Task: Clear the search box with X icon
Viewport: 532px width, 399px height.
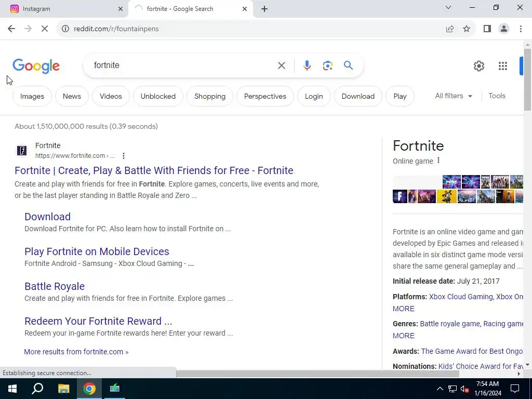Action: (281, 65)
